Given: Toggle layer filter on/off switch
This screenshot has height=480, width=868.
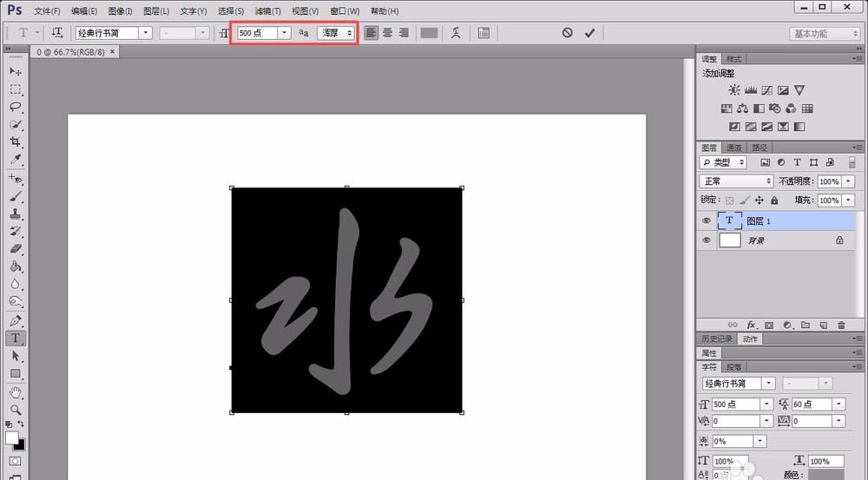Looking at the screenshot, I should click(852, 162).
